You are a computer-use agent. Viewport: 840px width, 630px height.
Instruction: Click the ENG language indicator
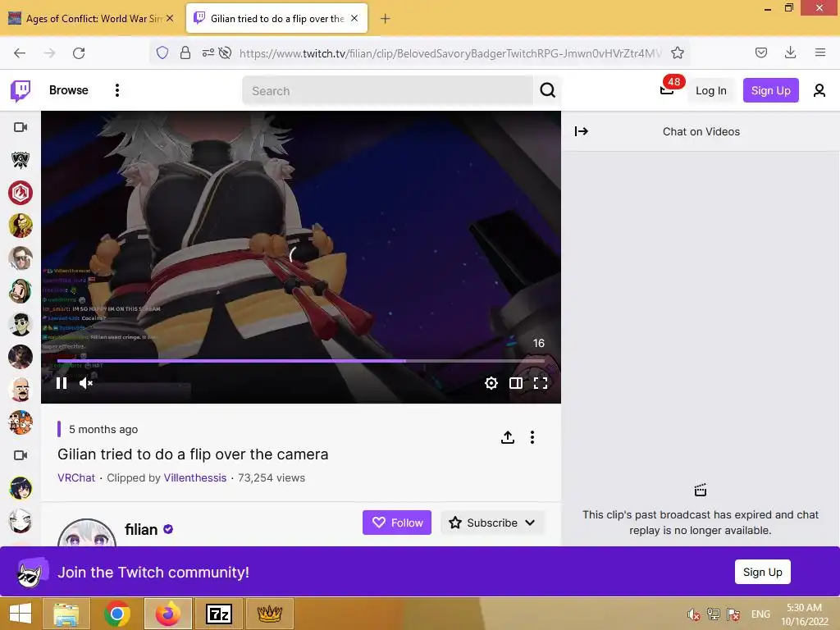click(x=760, y=614)
